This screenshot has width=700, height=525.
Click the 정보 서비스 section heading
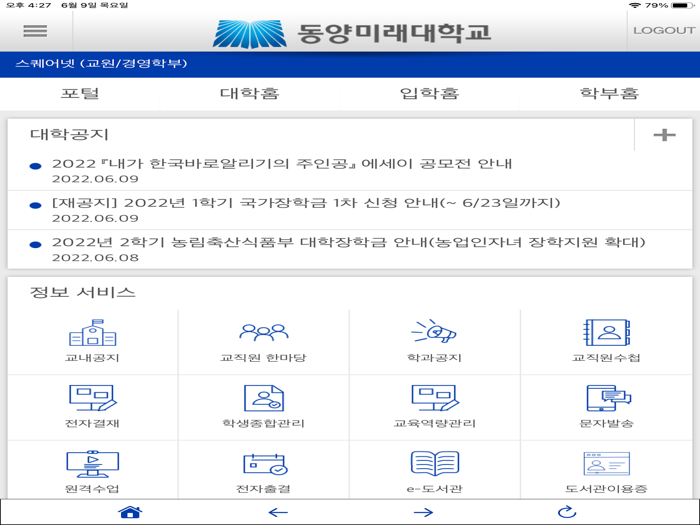[83, 292]
